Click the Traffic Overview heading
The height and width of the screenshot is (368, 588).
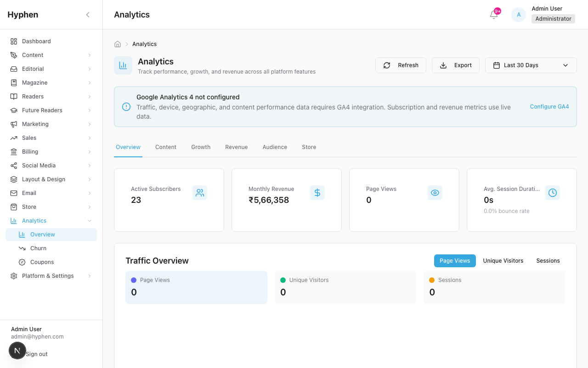pos(157,261)
